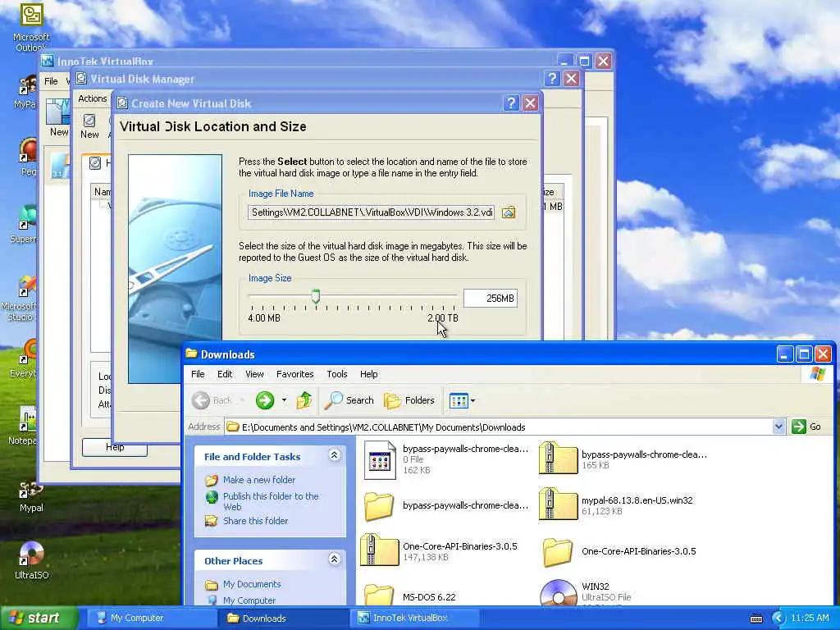840x630 pixels.
Task: Expand the Address bar dropdown
Action: click(778, 427)
